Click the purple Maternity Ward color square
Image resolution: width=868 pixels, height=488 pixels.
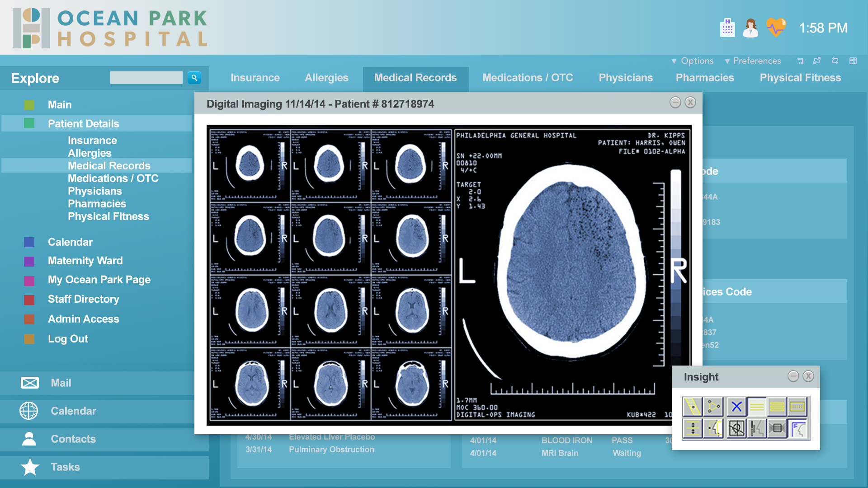(29, 261)
